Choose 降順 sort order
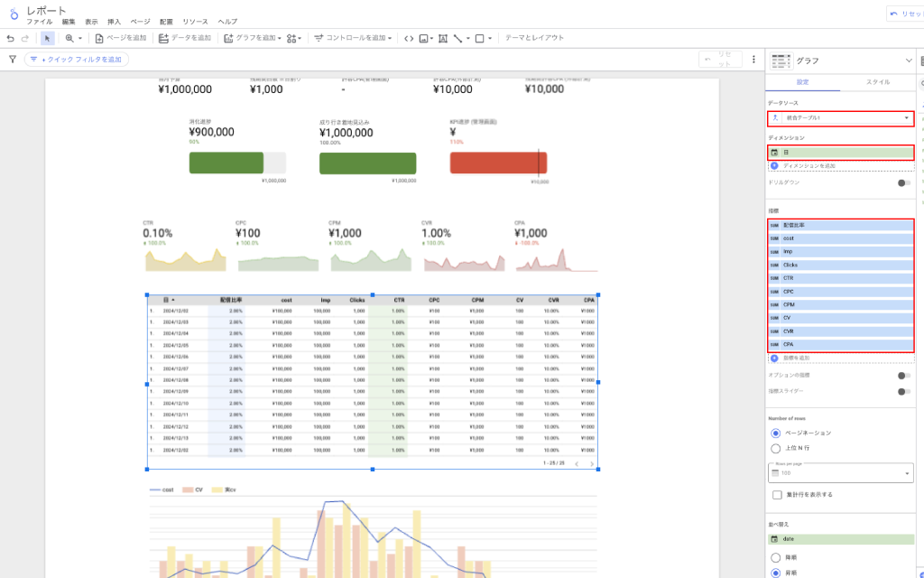924x578 pixels. (x=775, y=558)
